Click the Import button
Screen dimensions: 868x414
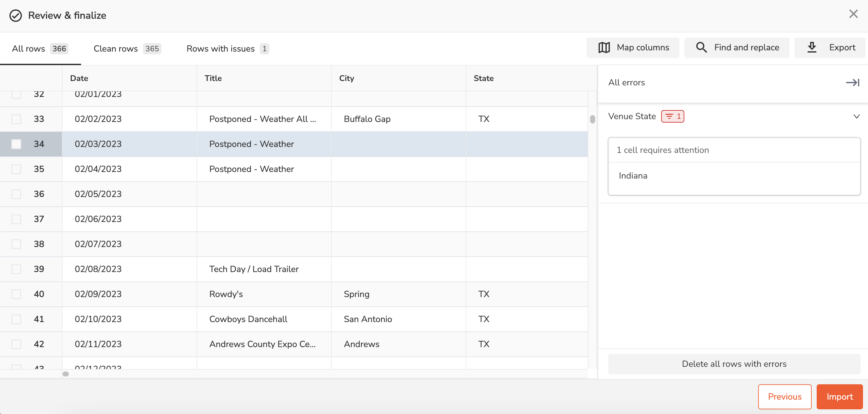pos(839,396)
